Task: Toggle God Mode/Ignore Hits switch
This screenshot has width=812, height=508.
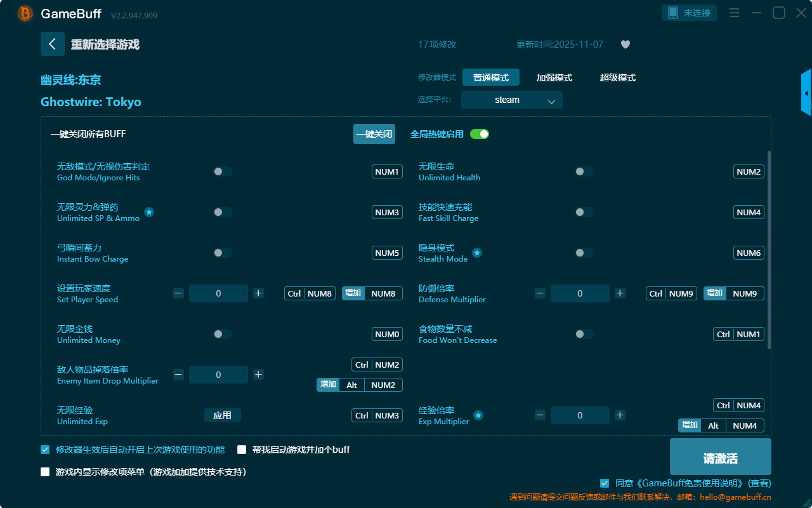Action: click(x=222, y=171)
